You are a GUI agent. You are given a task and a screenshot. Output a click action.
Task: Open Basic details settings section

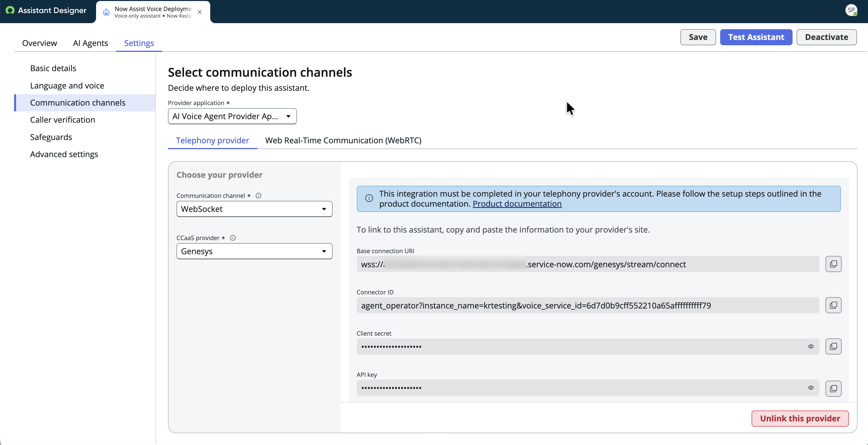tap(53, 68)
